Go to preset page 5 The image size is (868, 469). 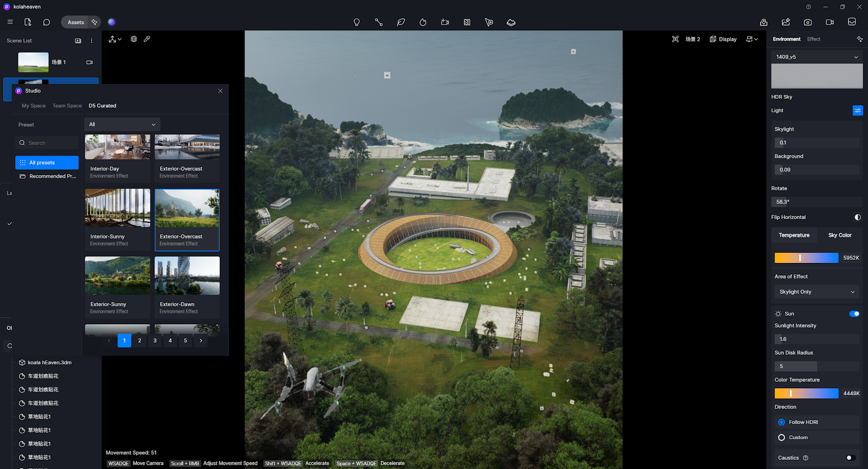[186, 340]
